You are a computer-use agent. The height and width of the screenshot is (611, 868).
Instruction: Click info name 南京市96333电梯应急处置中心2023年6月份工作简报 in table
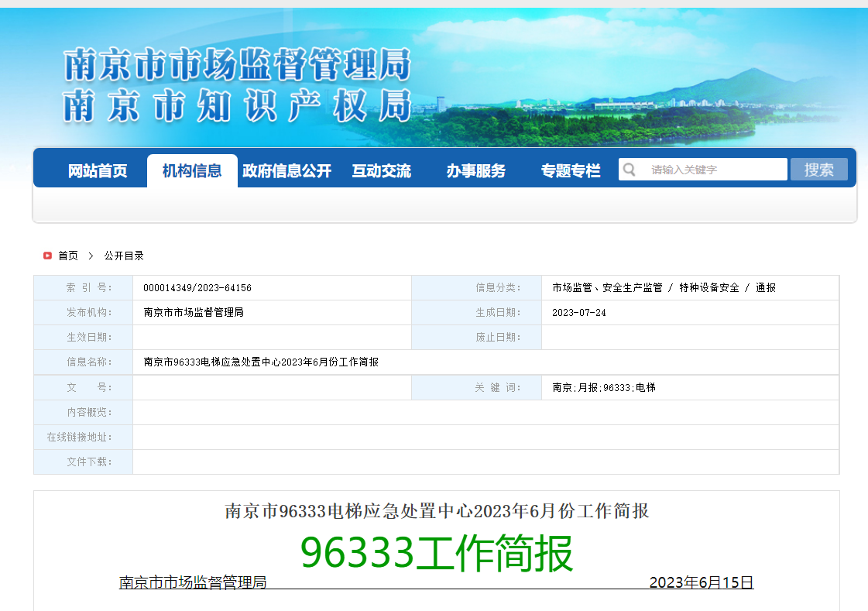point(261,362)
